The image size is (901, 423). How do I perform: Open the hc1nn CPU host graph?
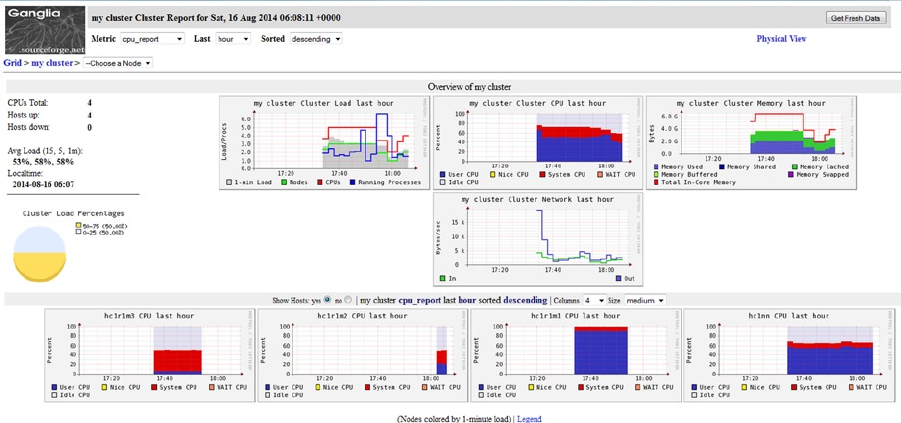789,355
